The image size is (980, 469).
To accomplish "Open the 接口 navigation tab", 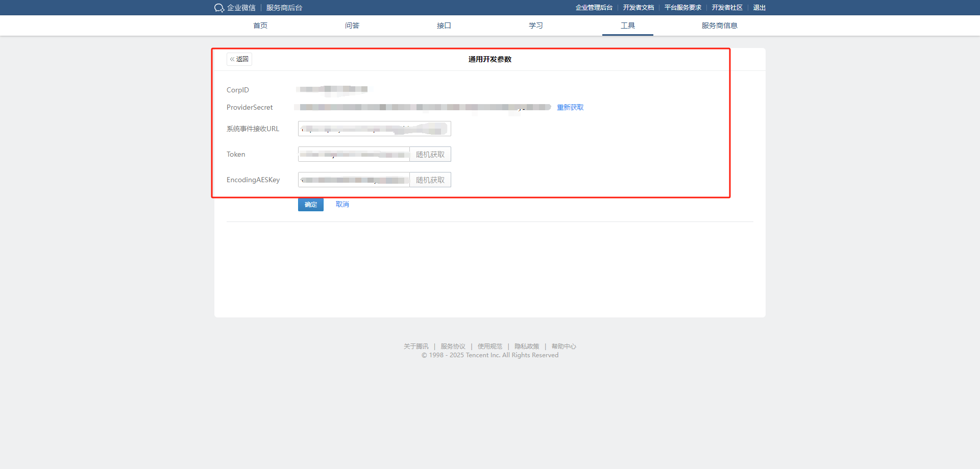I will pos(444,26).
